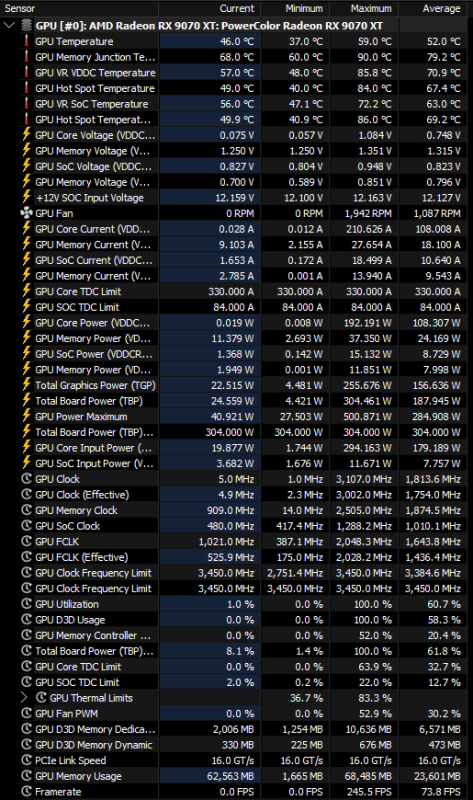Select the GPU Temperature sensor row
Screen dimensions: 473x800
pos(234,41)
